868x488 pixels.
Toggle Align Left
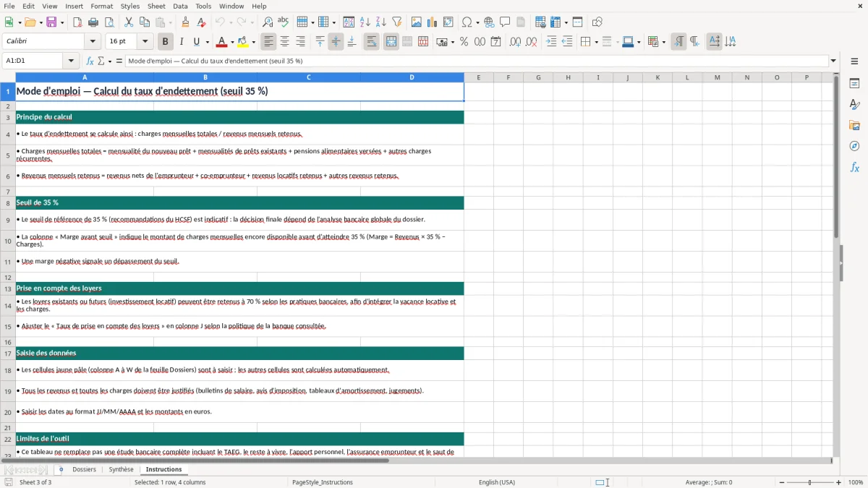268,42
